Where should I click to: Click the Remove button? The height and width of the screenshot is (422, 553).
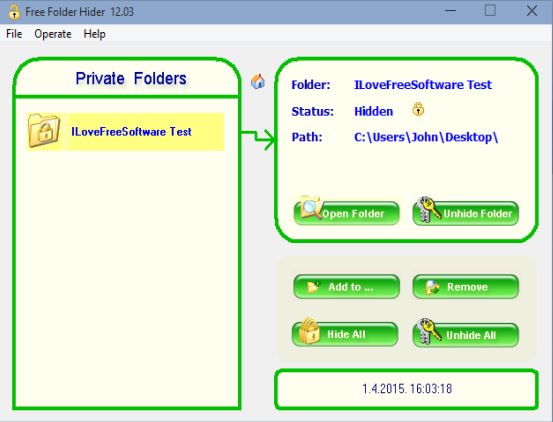466,287
